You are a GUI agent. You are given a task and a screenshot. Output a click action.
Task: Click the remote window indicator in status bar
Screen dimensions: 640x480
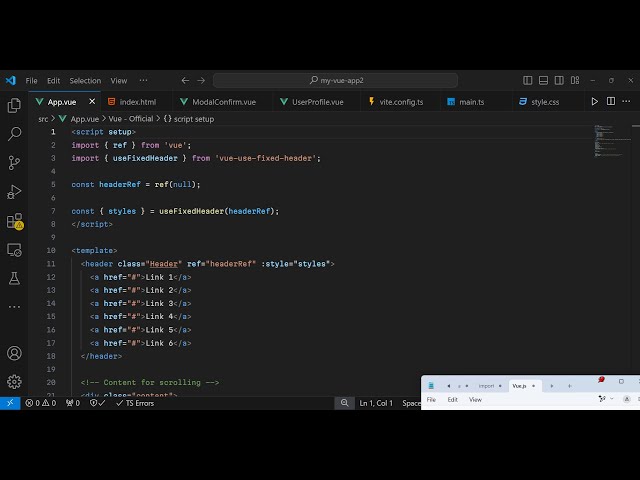pos(10,403)
